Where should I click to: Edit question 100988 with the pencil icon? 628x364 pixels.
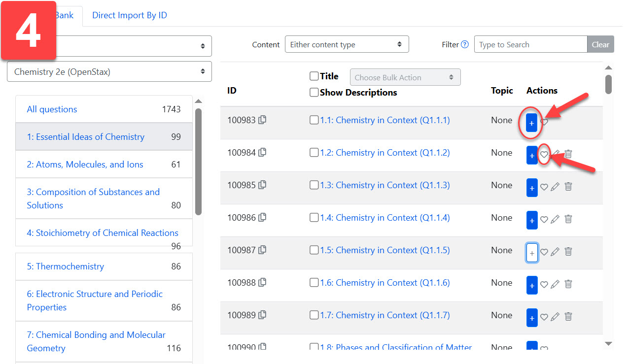[x=555, y=284]
